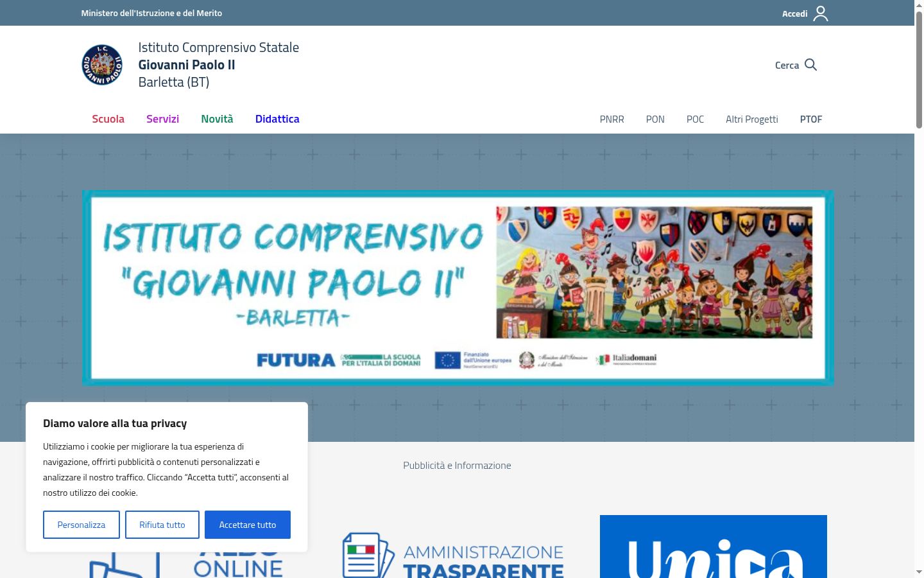This screenshot has width=924, height=578.
Task: Open the Novità menu
Action: point(217,119)
